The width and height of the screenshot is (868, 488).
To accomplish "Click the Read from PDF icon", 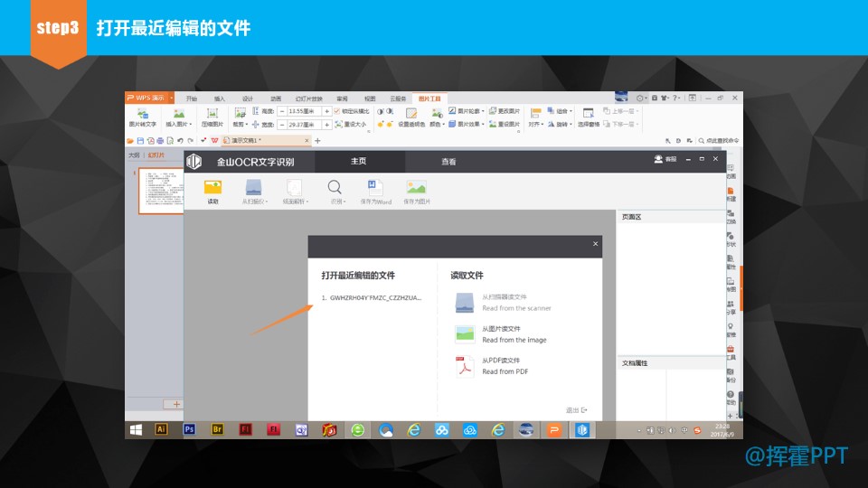I will 465,365.
